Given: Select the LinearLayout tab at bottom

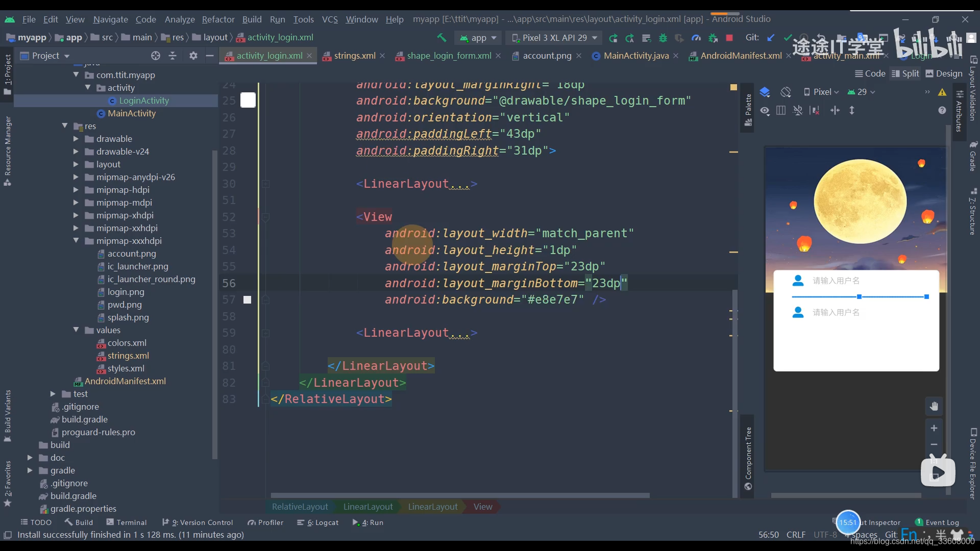Looking at the screenshot, I should coord(368,507).
